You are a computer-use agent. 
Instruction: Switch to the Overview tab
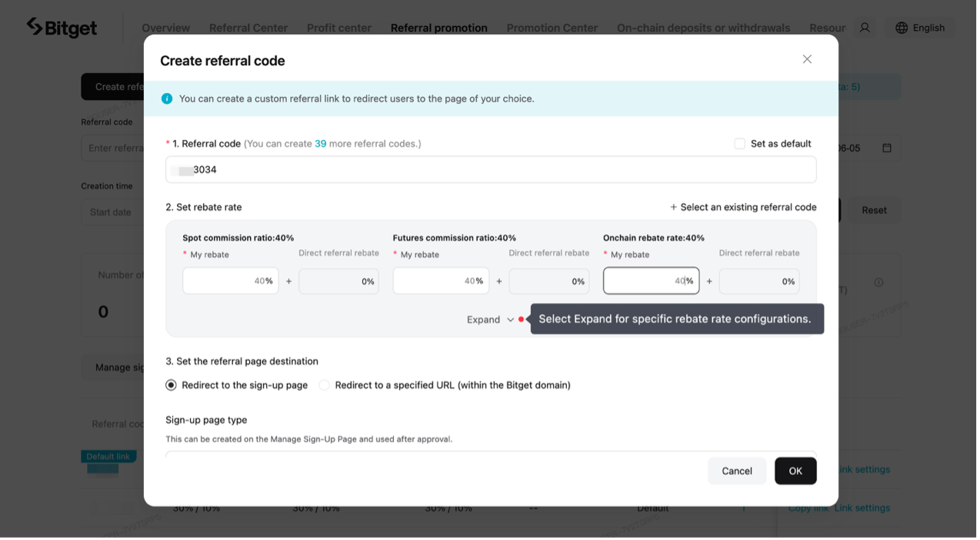click(165, 27)
